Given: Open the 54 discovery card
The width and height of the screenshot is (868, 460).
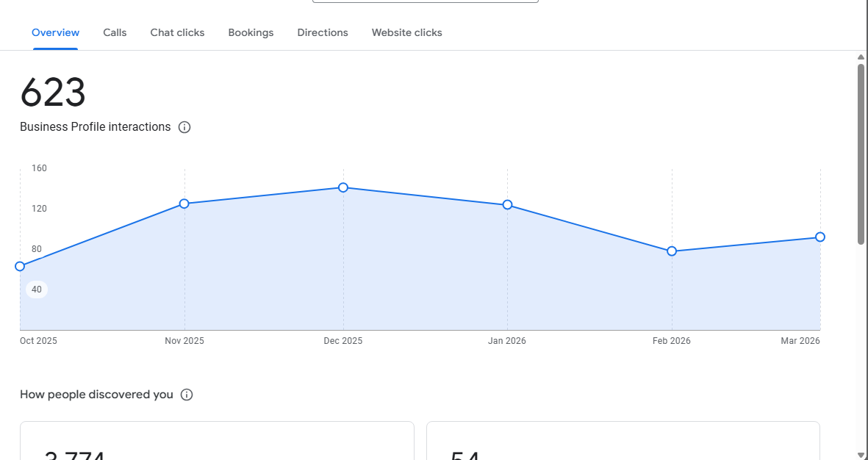Looking at the screenshot, I should point(623,441).
